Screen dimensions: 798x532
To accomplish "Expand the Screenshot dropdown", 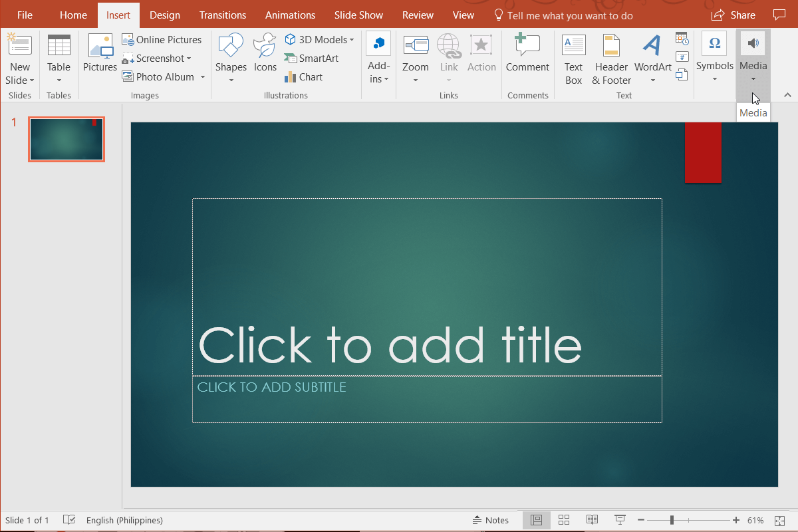I will pyautogui.click(x=189, y=59).
